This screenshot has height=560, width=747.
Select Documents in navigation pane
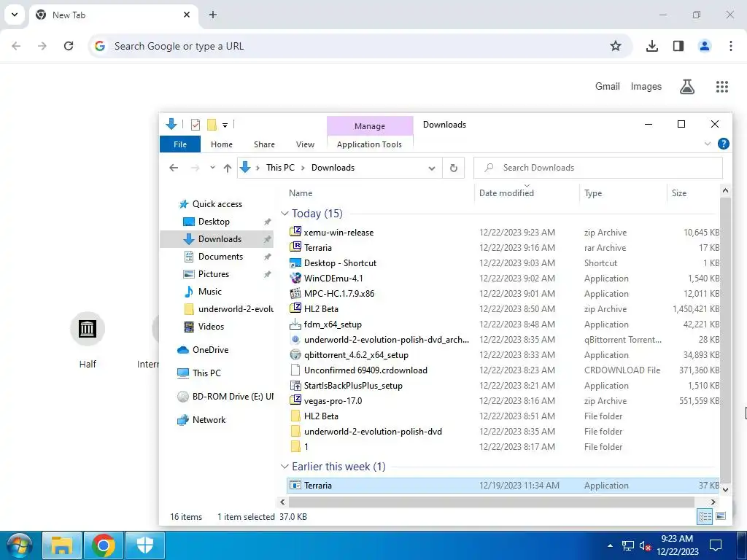pyautogui.click(x=220, y=256)
